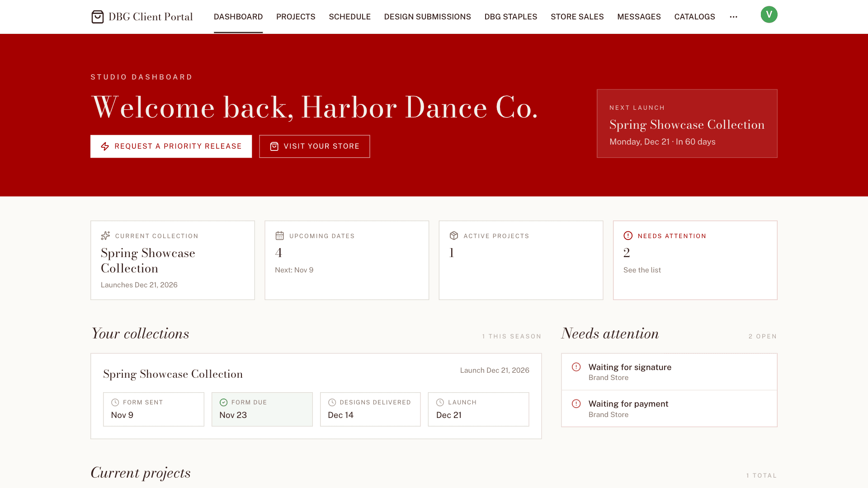This screenshot has height=488, width=868.
Task: Open the more options ellipsis in navigation
Action: pos(733,17)
